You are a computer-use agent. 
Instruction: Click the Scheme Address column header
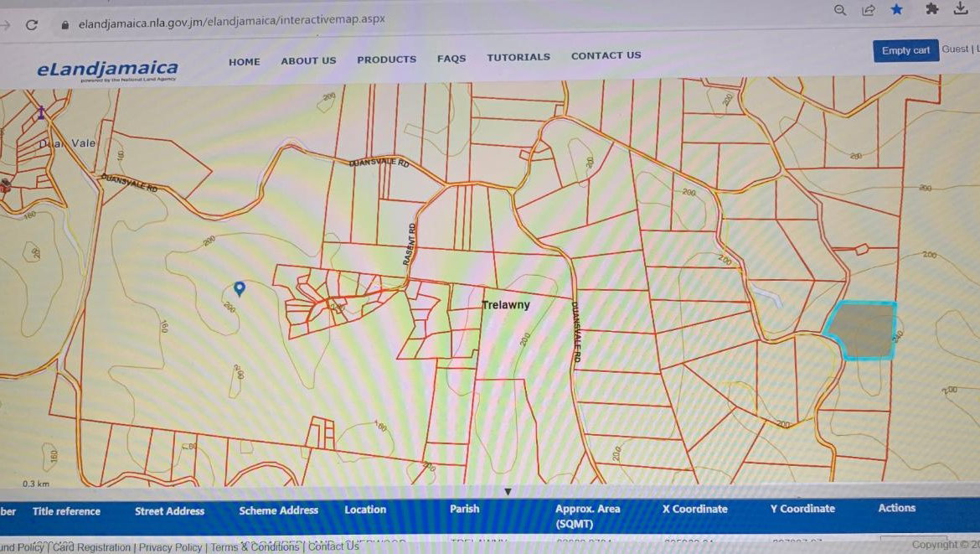(x=279, y=510)
